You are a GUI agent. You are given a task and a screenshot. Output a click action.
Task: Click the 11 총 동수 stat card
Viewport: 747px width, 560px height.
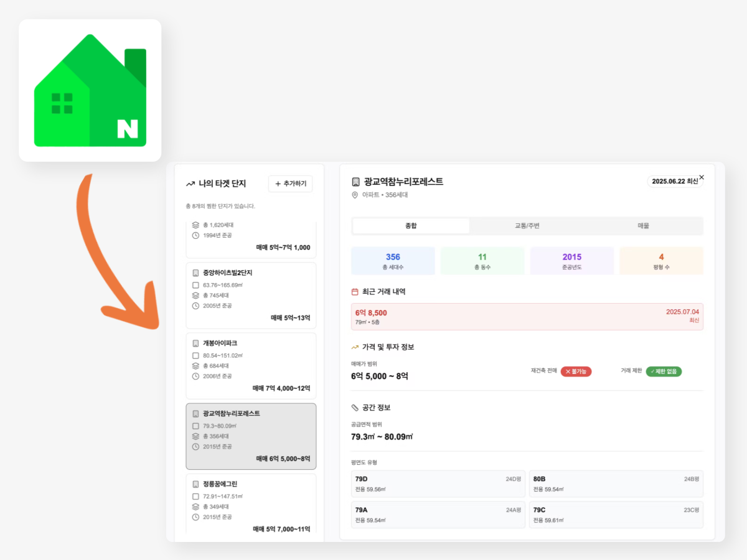point(482,261)
